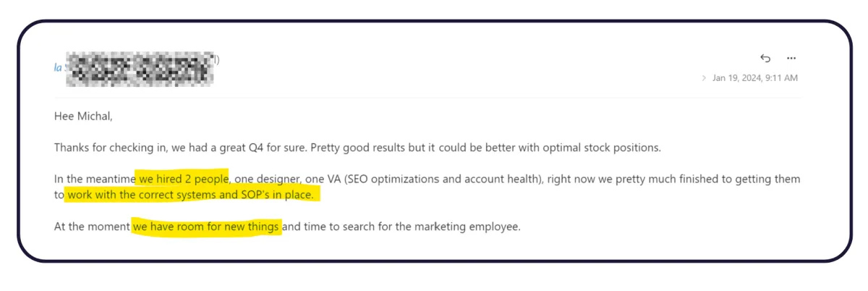Click the blue sender initials link
The width and height of the screenshot is (868, 291).
(58, 67)
